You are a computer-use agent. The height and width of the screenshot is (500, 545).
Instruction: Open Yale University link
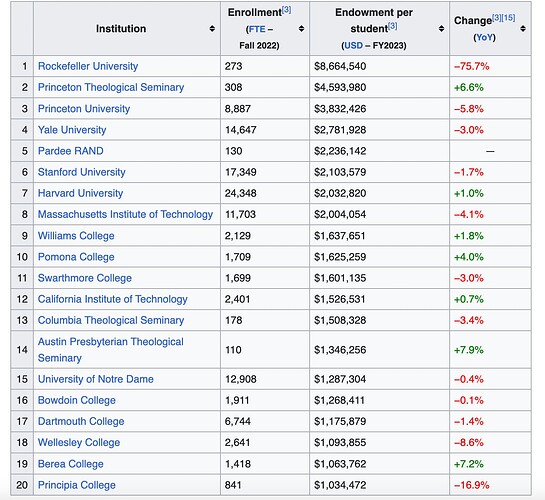tap(72, 130)
